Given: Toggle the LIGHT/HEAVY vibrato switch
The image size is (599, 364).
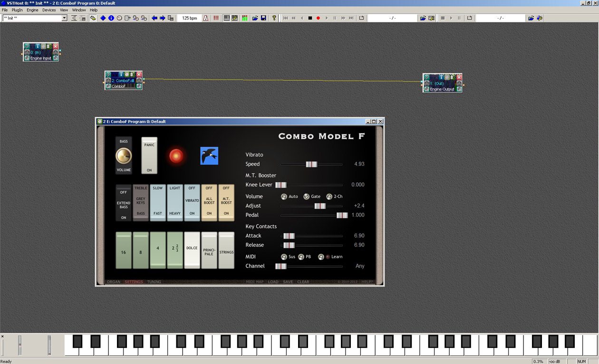Looking at the screenshot, I should point(175,203).
